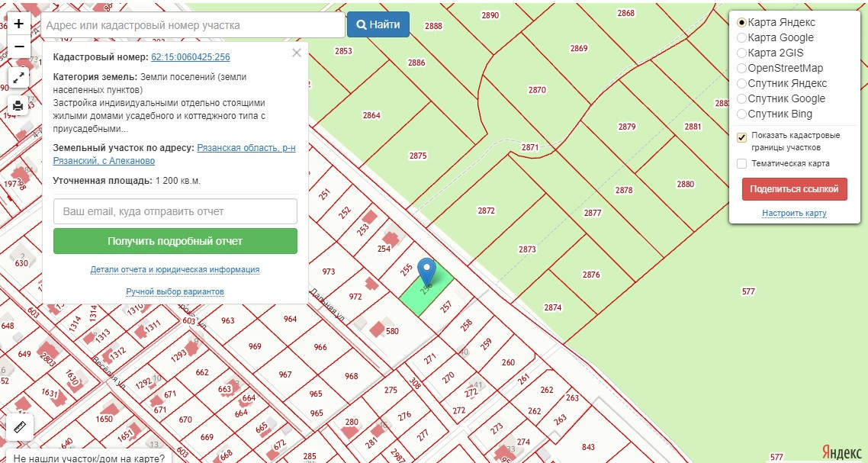
Task: Select parcel labeled 260 on map
Action: tap(508, 363)
